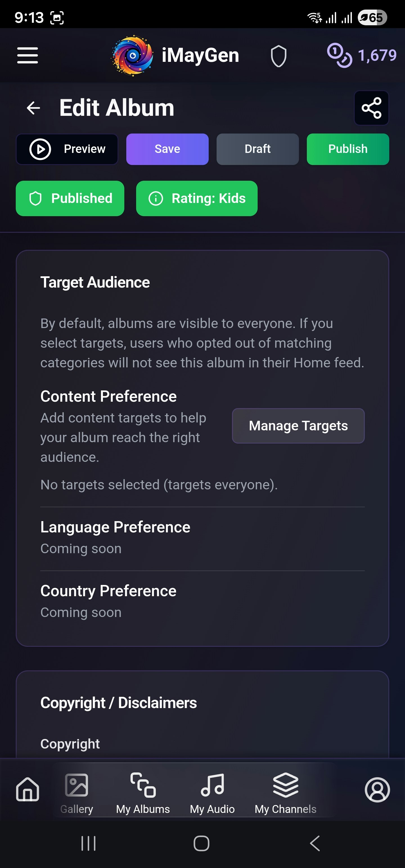Tap the Android recent apps button

point(88,843)
